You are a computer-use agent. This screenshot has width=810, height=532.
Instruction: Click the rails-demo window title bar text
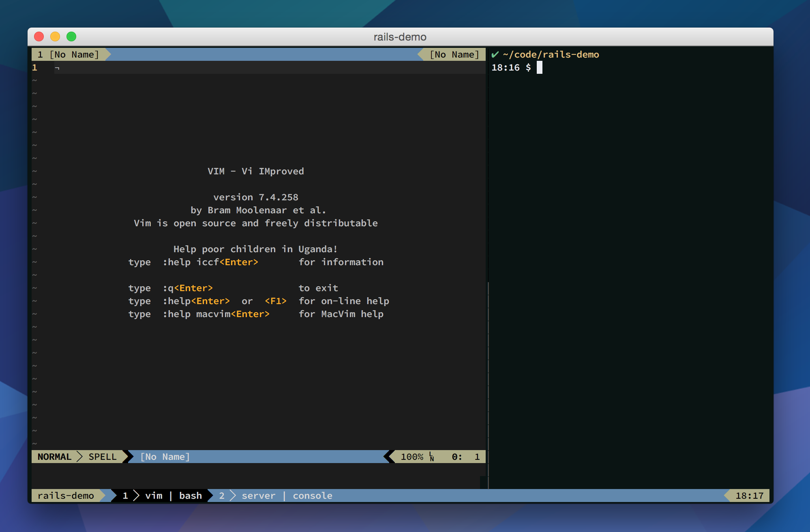coord(400,37)
